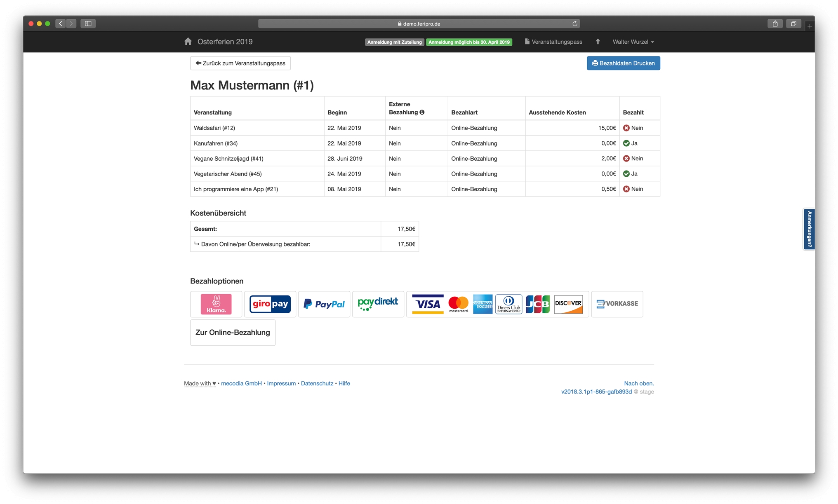Viewport: 838px width, 504px height.
Task: Toggle the Safari sidebar button
Action: tap(88, 24)
